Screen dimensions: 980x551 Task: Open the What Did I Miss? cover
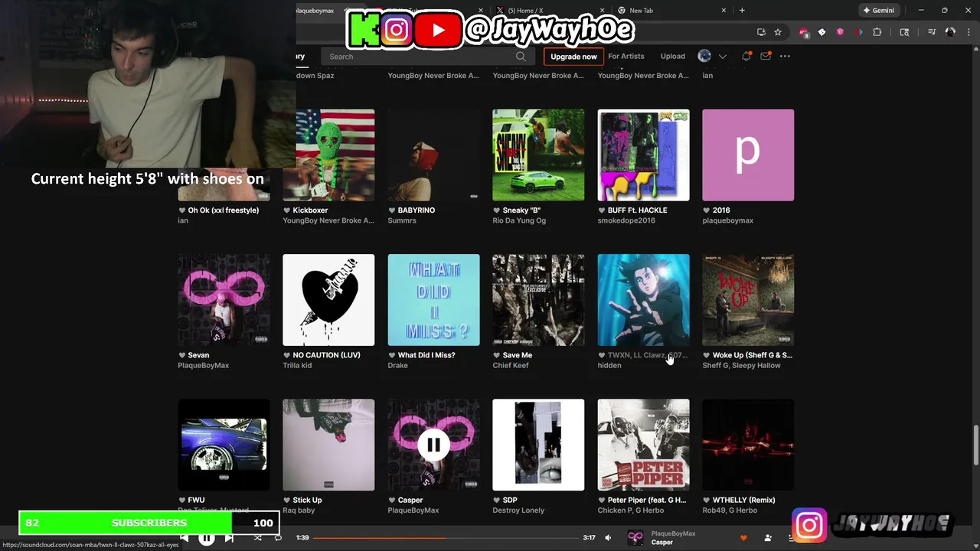(433, 300)
